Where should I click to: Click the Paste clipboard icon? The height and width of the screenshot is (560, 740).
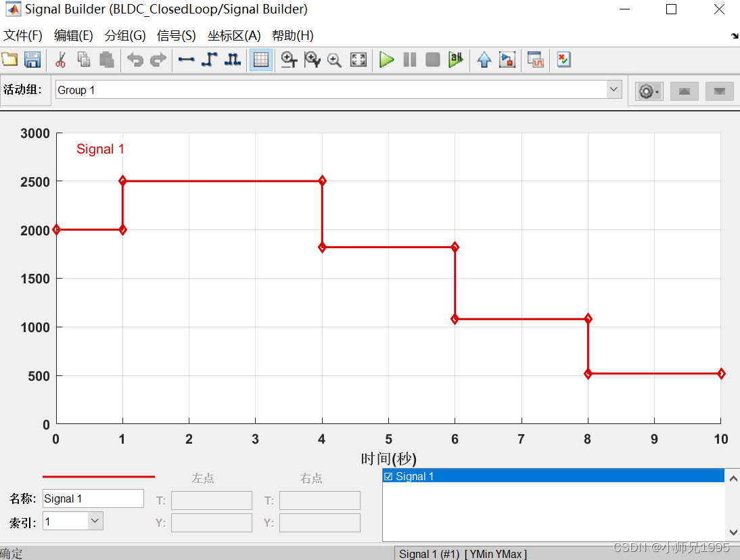(x=107, y=60)
